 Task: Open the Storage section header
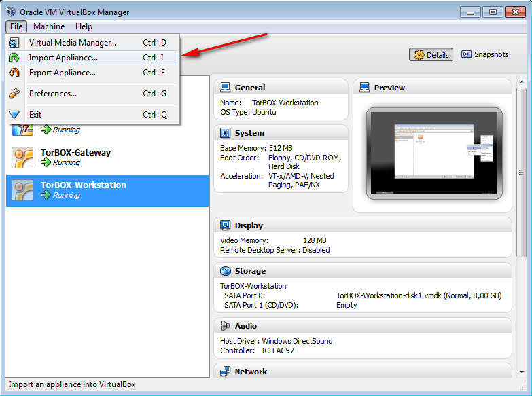pyautogui.click(x=363, y=271)
